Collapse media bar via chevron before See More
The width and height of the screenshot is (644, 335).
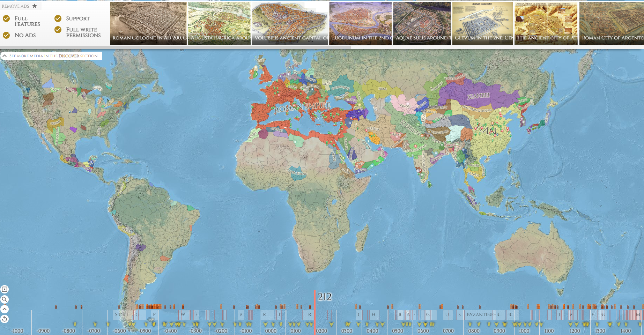(5, 56)
